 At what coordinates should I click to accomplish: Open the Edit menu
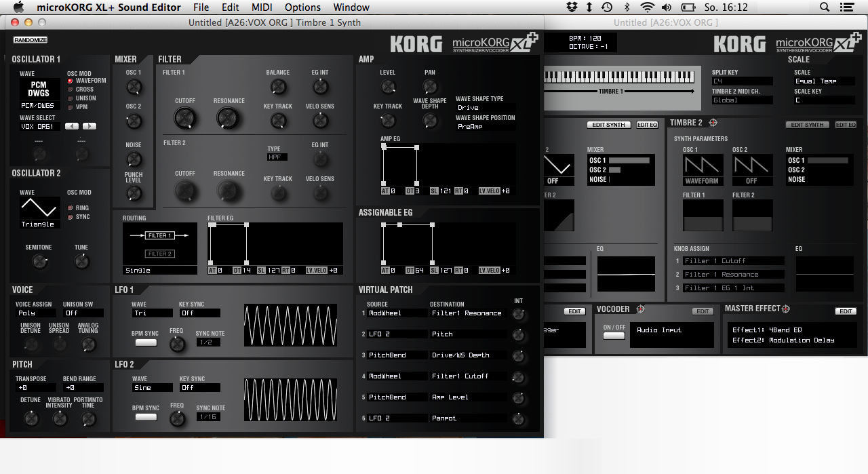pos(231,7)
